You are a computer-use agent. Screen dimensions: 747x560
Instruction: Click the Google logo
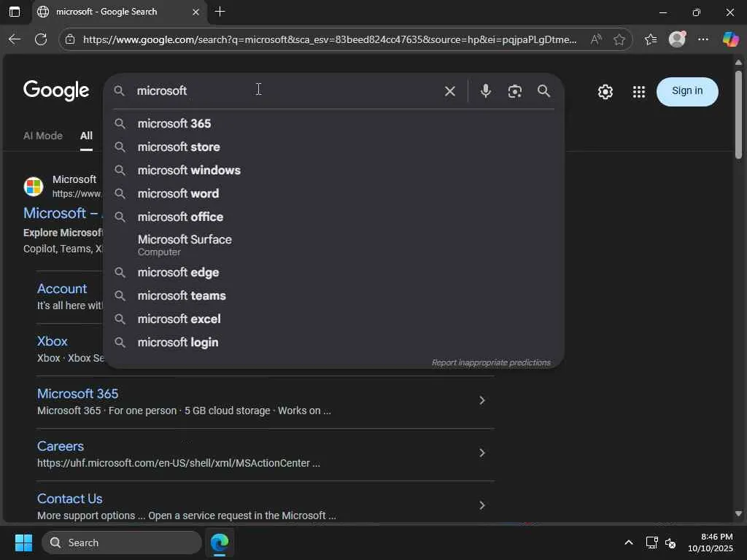[x=56, y=90]
